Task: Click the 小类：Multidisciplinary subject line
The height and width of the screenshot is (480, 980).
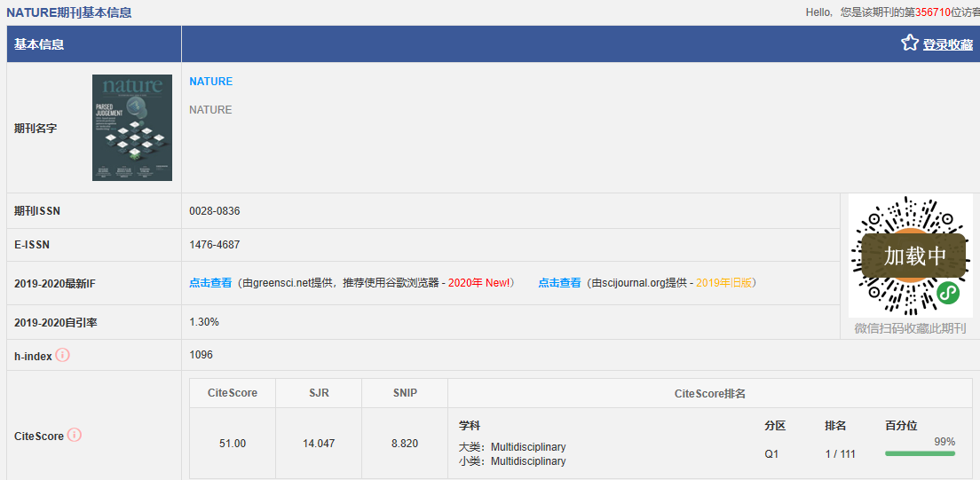Action: click(512, 461)
